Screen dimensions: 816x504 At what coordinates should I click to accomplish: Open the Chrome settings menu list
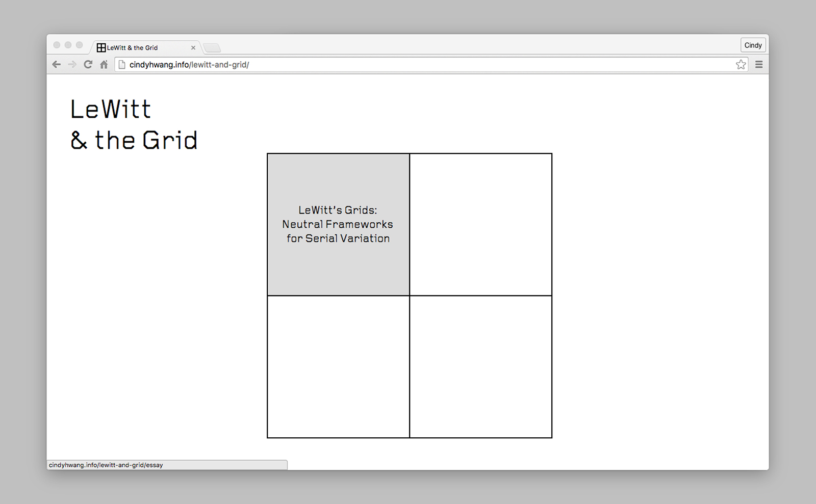759,64
